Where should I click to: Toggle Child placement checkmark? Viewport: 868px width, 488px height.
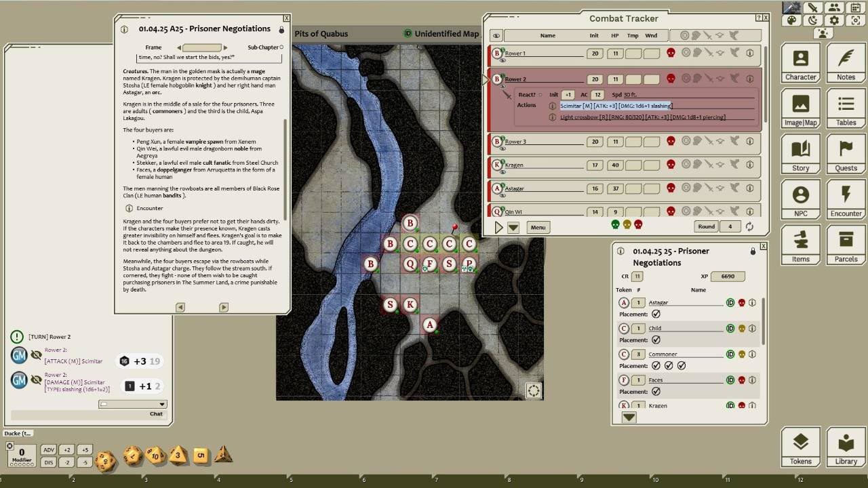click(656, 340)
